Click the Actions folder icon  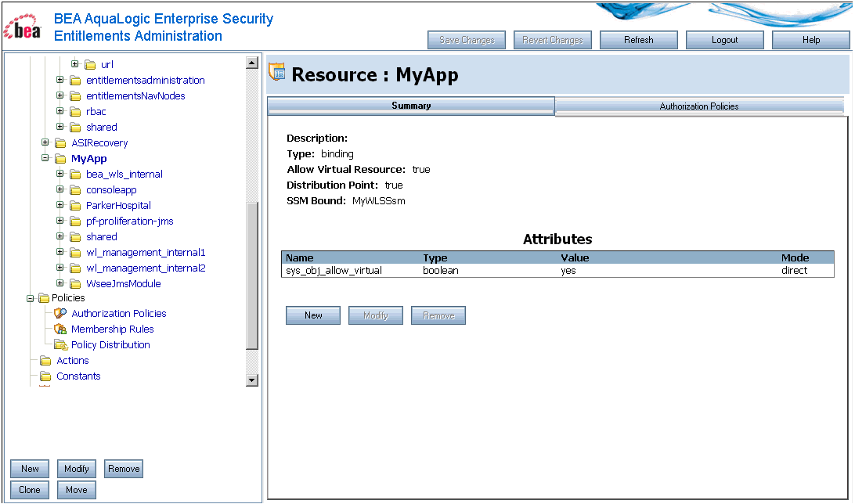coord(45,361)
